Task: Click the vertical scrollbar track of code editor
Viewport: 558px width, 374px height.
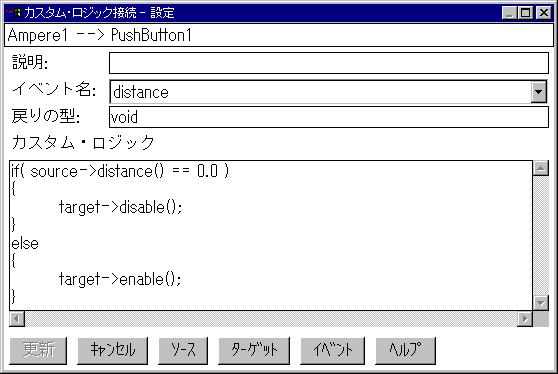Action: click(541, 236)
